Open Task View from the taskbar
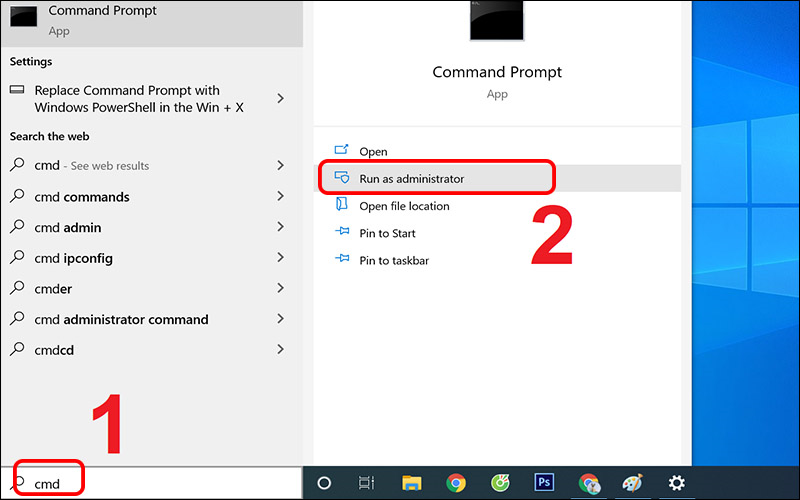Screen dimensions: 800x500 (367, 483)
